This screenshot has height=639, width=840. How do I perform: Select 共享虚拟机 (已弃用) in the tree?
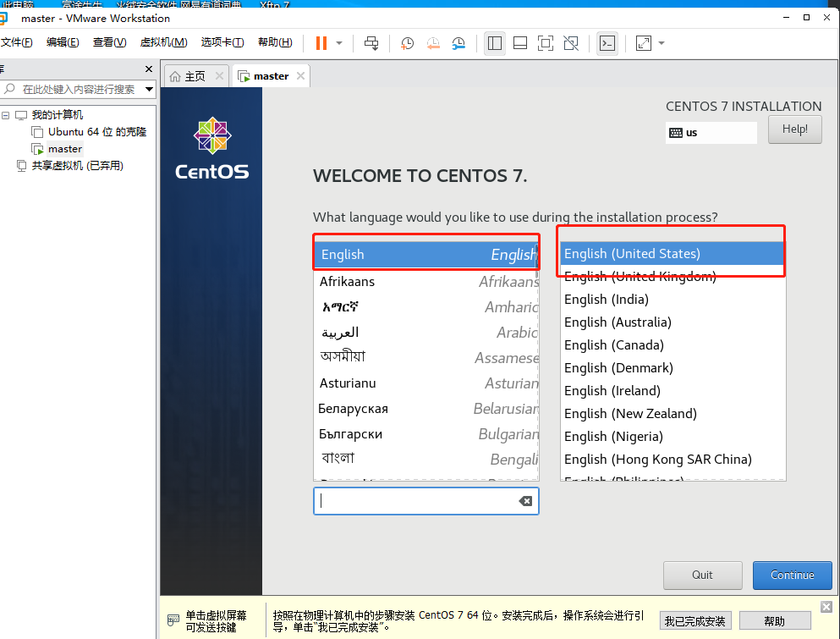(77, 166)
